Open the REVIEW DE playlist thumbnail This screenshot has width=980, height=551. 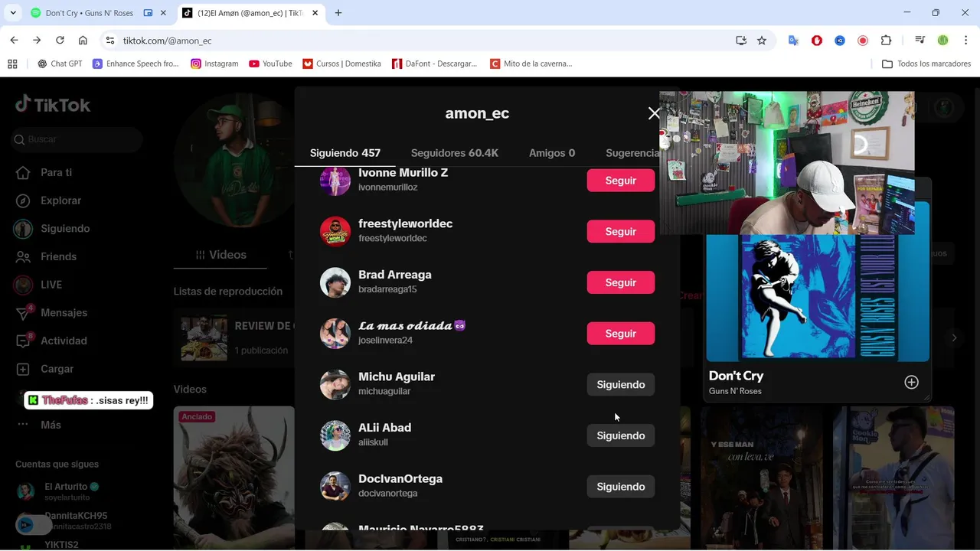tap(204, 337)
